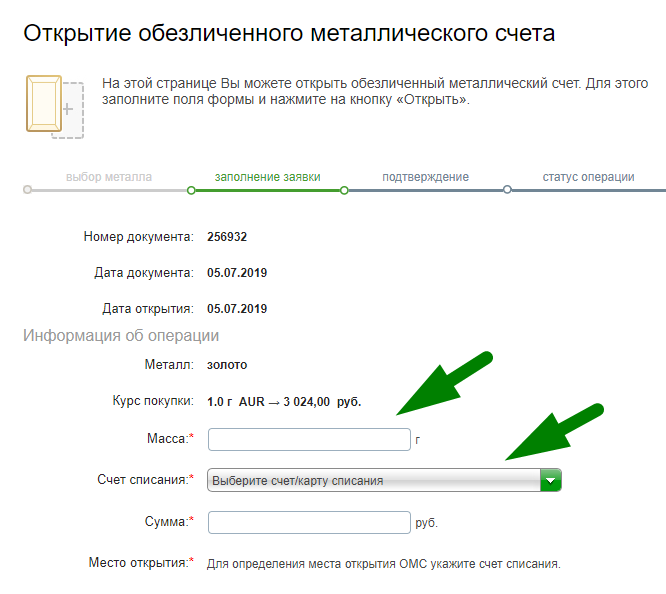Click the green arrow pointing to Масса field
This screenshot has width=666, height=594.
[443, 385]
